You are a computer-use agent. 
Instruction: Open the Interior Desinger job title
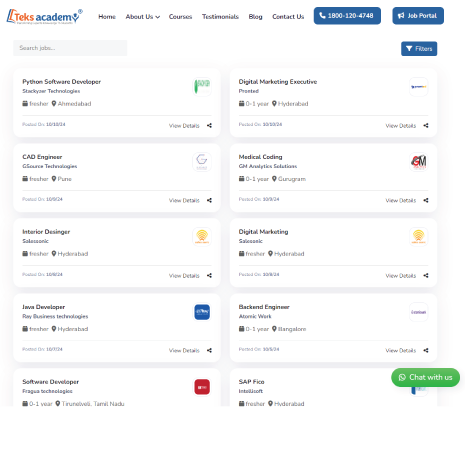[x=46, y=232]
